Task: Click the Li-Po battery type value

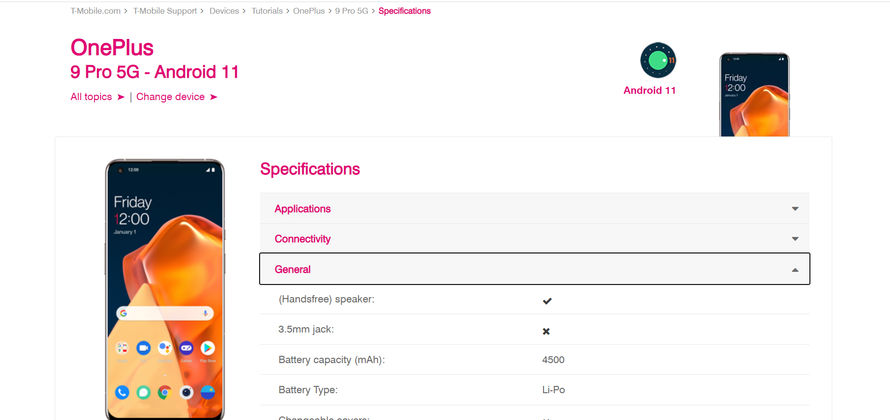Action: [553, 390]
